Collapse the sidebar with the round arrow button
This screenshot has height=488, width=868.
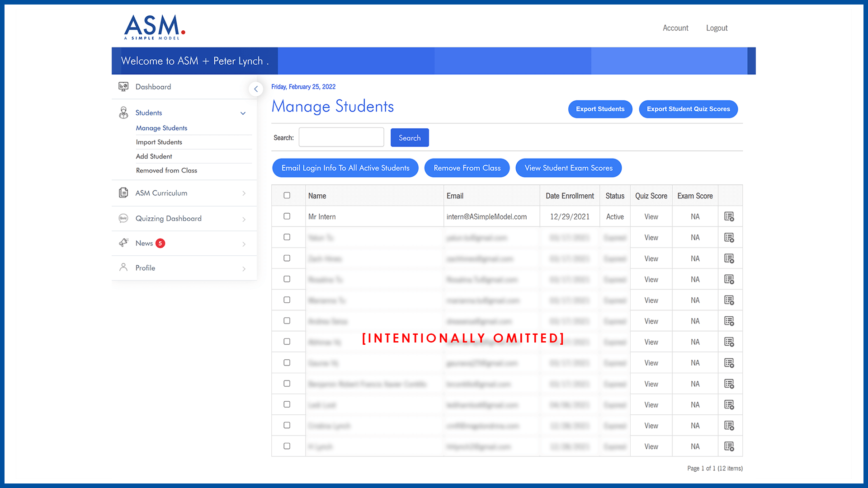[256, 89]
